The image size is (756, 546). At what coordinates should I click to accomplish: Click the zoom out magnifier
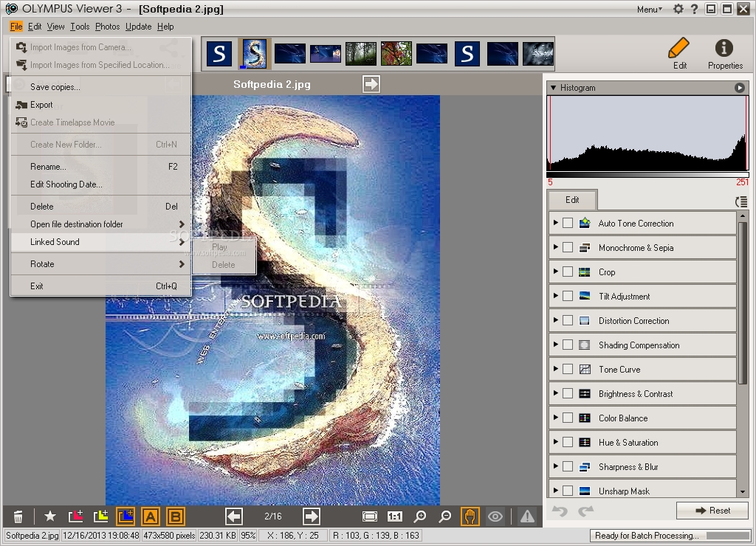point(445,516)
